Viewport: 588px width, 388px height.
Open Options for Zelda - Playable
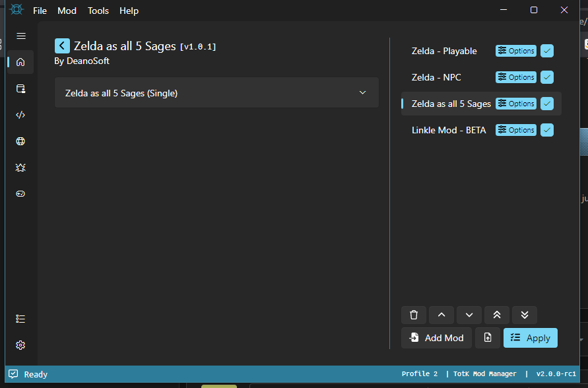[516, 51]
